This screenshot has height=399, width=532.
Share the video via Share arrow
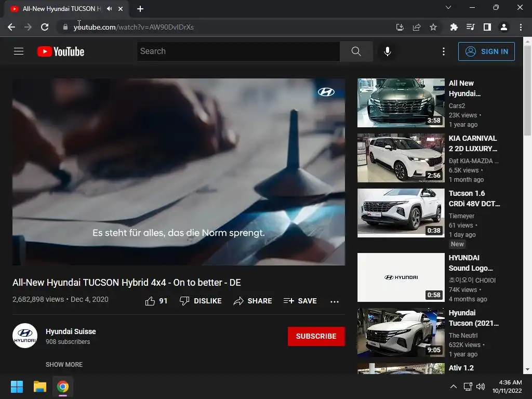tap(253, 301)
